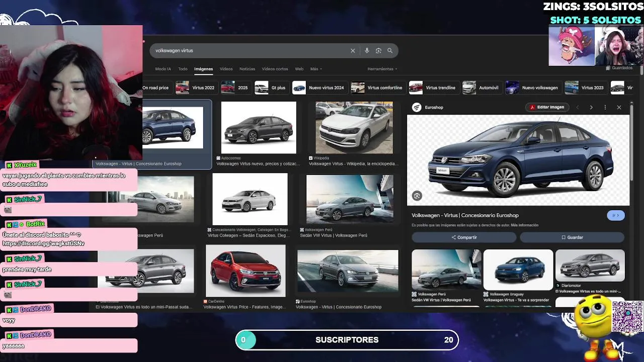Click 'Volkswagen Virtus Price - Features' caption
This screenshot has width=644, height=362.
244,307
